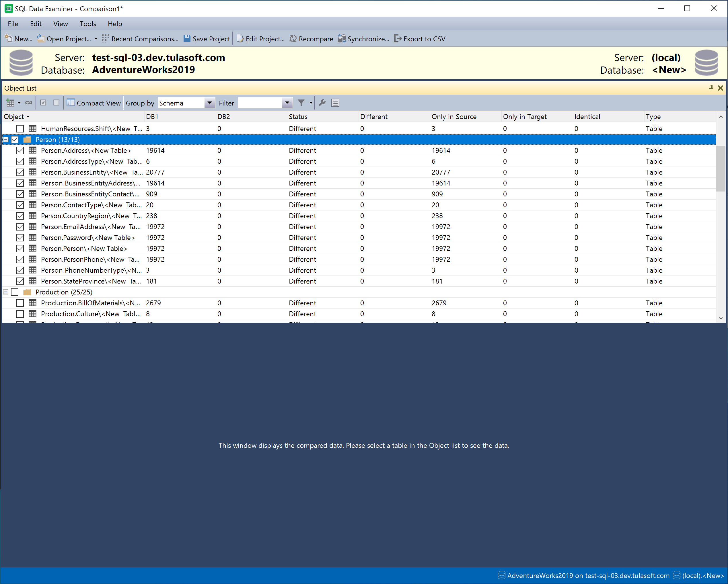Image resolution: width=728 pixels, height=584 pixels.
Task: Click the funnel filter icon
Action: coord(301,103)
